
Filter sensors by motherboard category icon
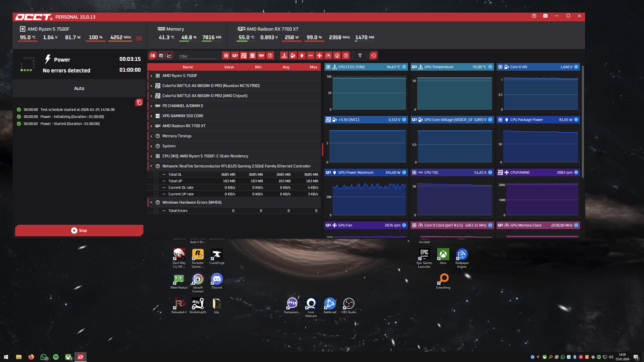[x=244, y=56]
